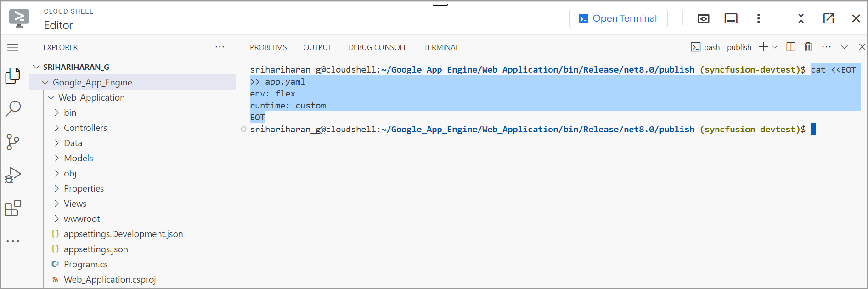
Task: Kill terminal with the trash icon
Action: [x=808, y=47]
